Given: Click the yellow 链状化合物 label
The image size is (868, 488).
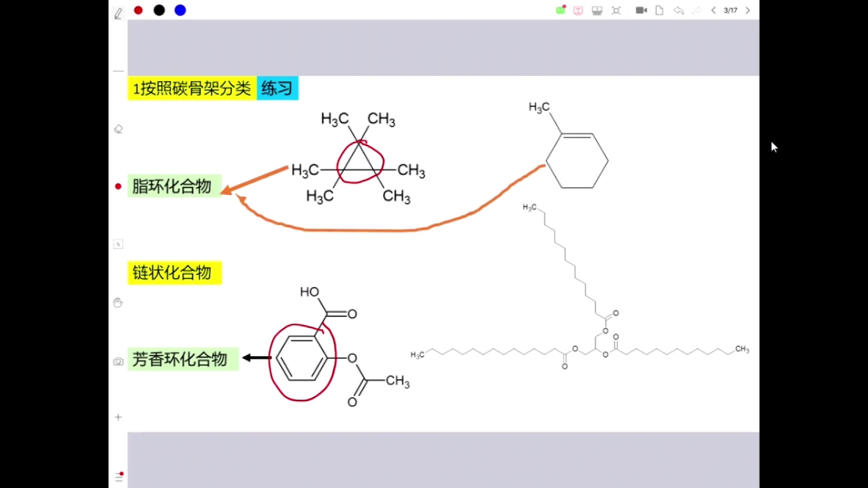Looking at the screenshot, I should click(175, 272).
